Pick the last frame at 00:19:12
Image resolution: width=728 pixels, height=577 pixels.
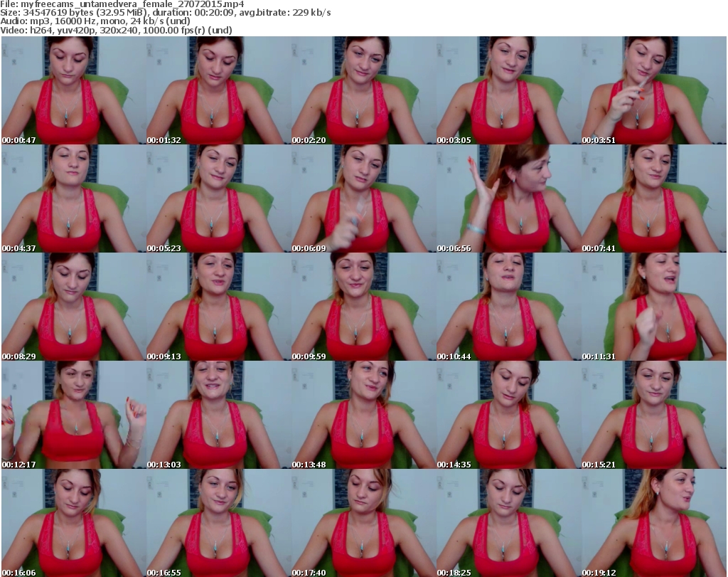point(654,523)
